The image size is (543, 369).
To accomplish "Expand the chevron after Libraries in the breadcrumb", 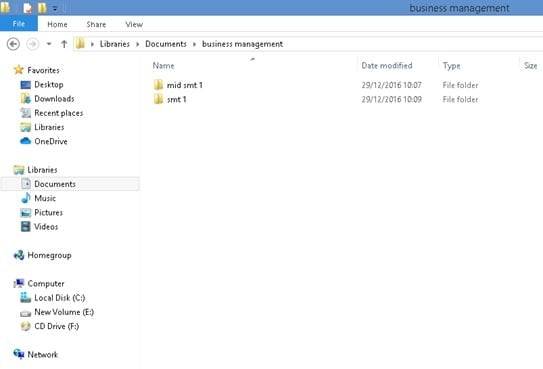I will click(138, 44).
